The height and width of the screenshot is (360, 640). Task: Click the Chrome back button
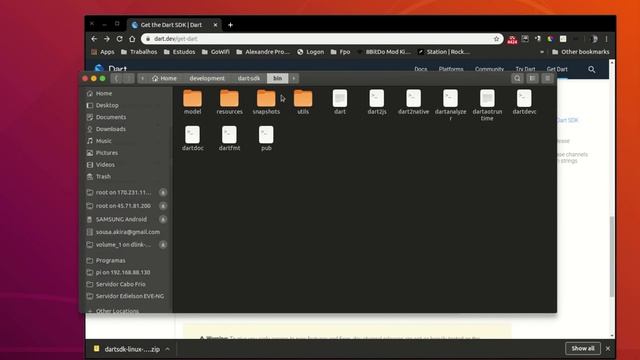coord(94,39)
